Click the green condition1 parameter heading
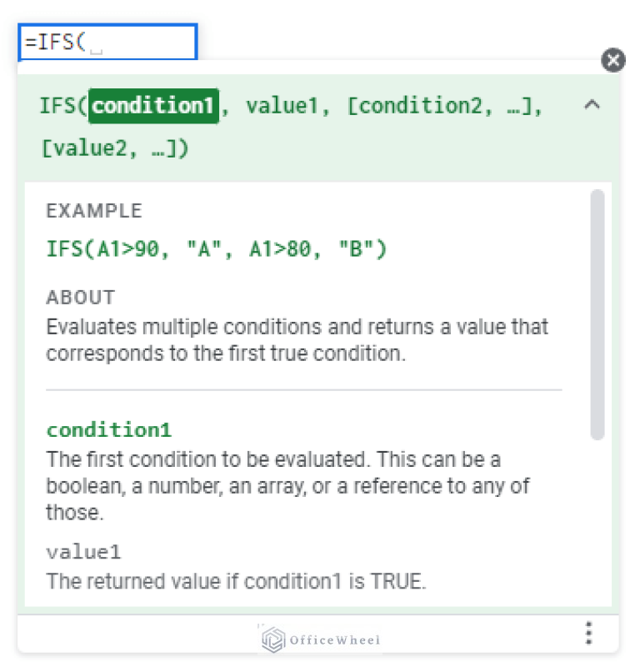This screenshot has height=672, width=640. pyautogui.click(x=109, y=430)
